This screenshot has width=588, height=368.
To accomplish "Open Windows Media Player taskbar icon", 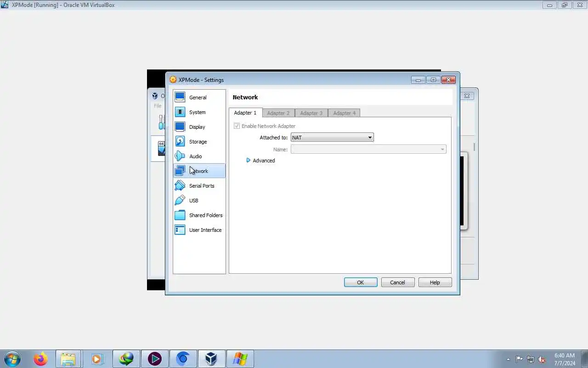I will (97, 359).
